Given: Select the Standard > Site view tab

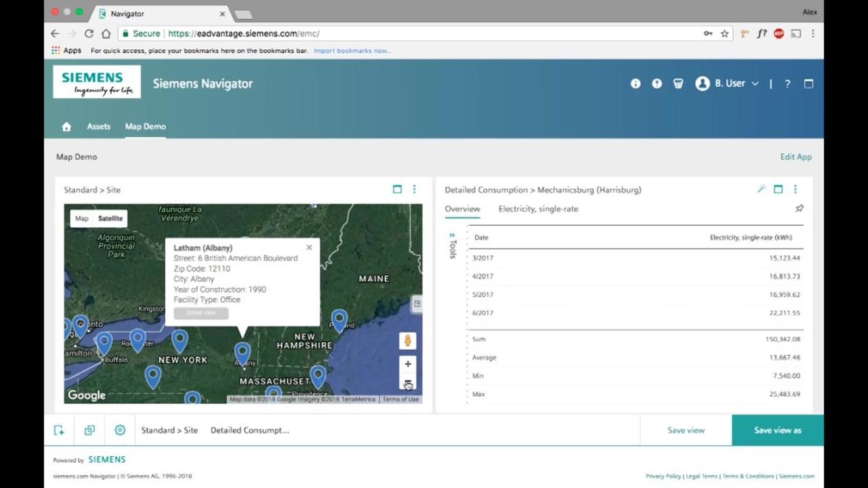Looking at the screenshot, I should (169, 430).
